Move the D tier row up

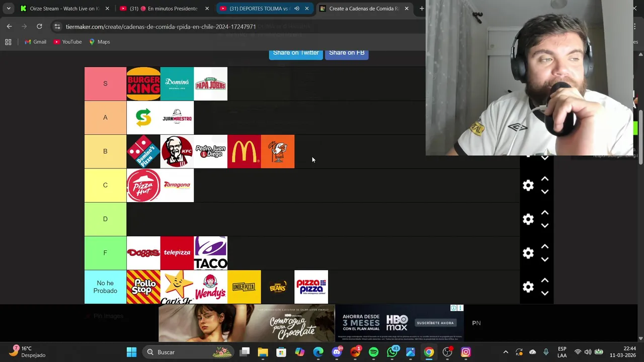(x=544, y=213)
